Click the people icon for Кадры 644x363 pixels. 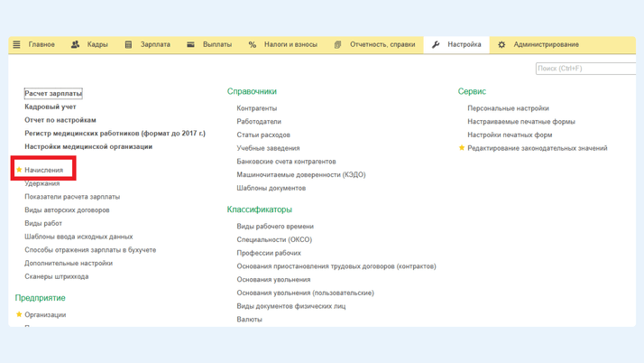tap(75, 44)
